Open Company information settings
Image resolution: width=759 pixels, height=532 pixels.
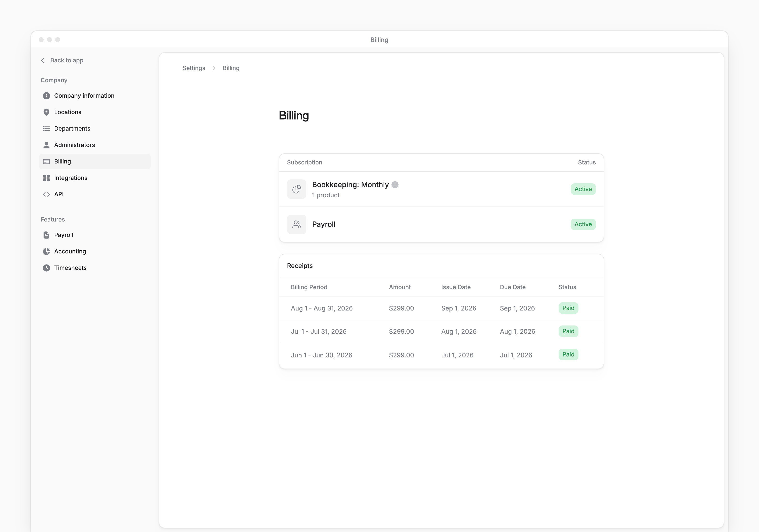click(x=95, y=96)
